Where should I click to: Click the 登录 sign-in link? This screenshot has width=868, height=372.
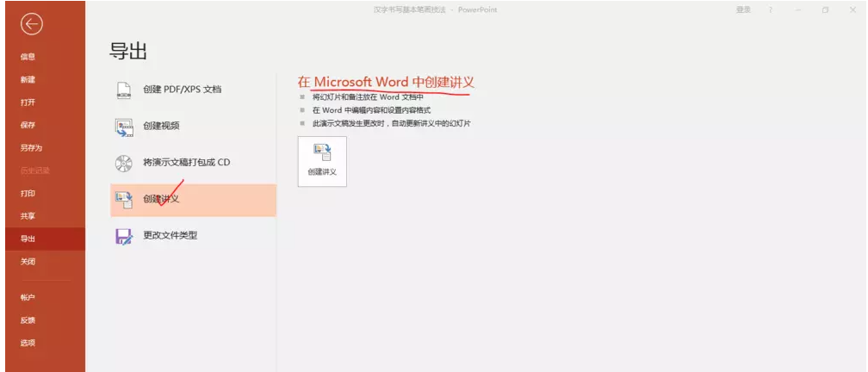pos(743,10)
